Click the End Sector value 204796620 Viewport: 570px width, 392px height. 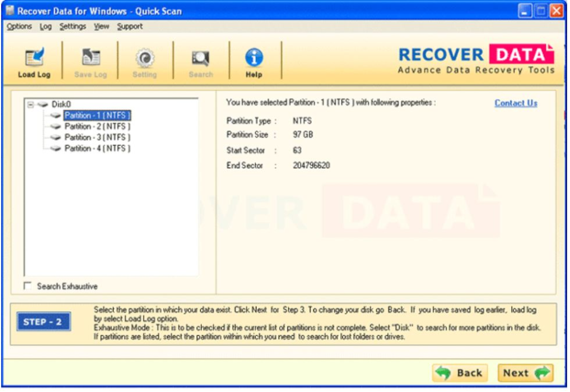[312, 166]
